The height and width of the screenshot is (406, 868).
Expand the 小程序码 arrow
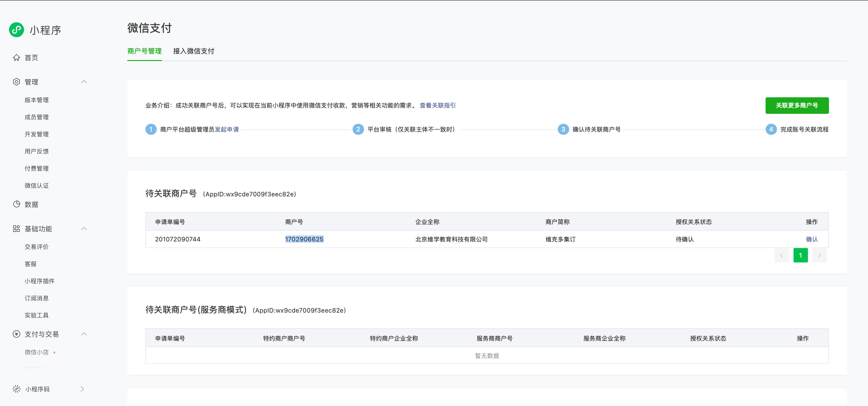[83, 389]
